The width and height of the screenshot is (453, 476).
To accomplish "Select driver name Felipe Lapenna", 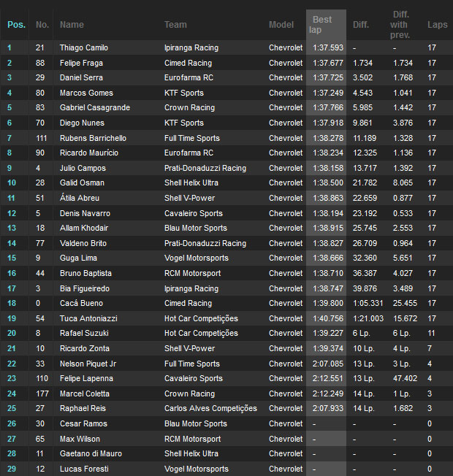I will (86, 378).
